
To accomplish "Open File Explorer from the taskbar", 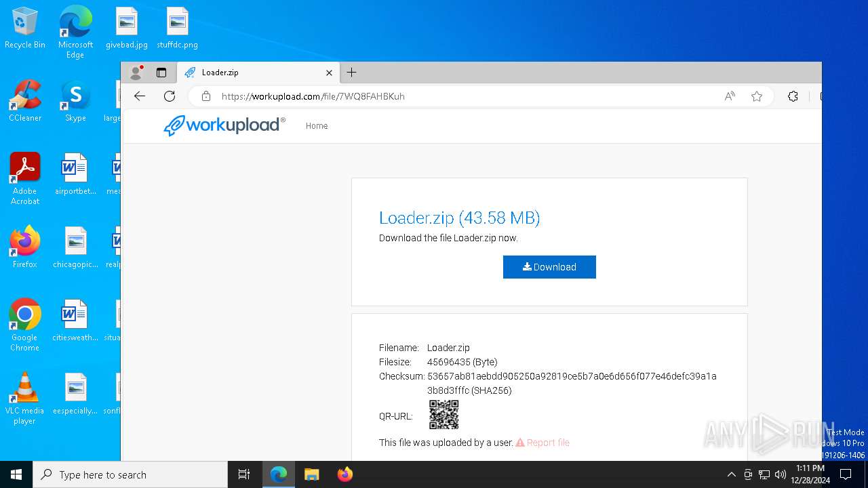I will [312, 474].
